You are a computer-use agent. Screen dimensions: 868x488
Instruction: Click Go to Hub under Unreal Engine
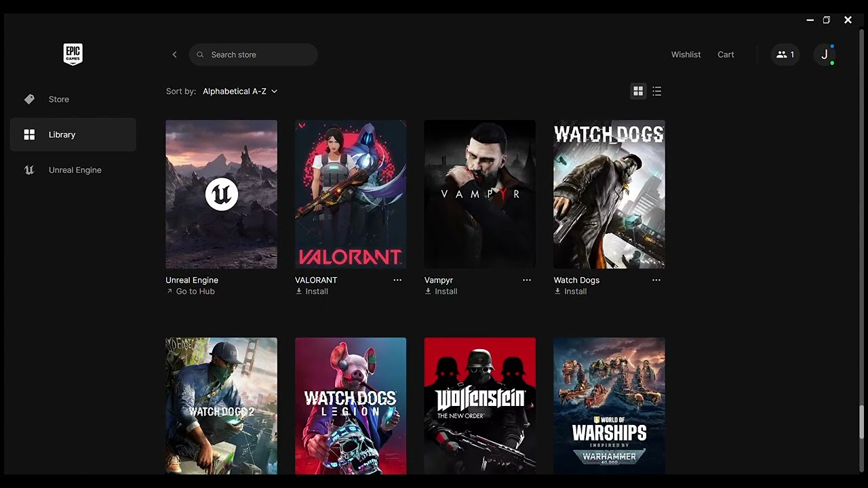pos(195,291)
